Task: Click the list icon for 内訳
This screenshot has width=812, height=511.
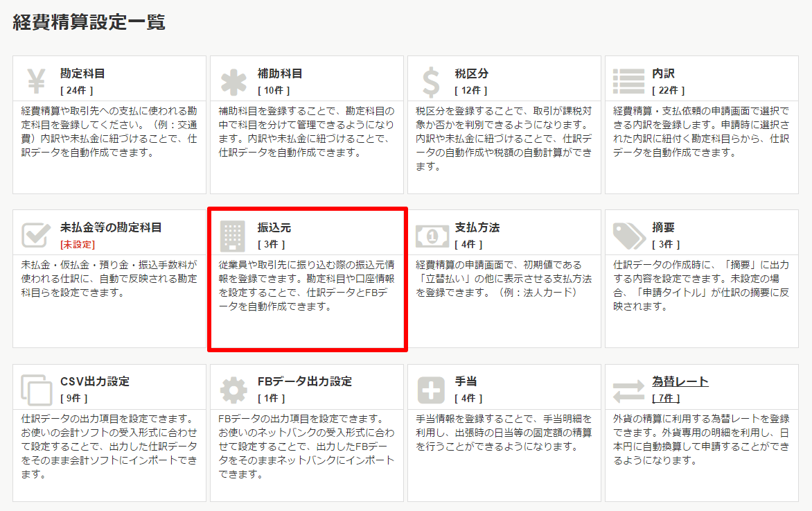Action: (628, 82)
